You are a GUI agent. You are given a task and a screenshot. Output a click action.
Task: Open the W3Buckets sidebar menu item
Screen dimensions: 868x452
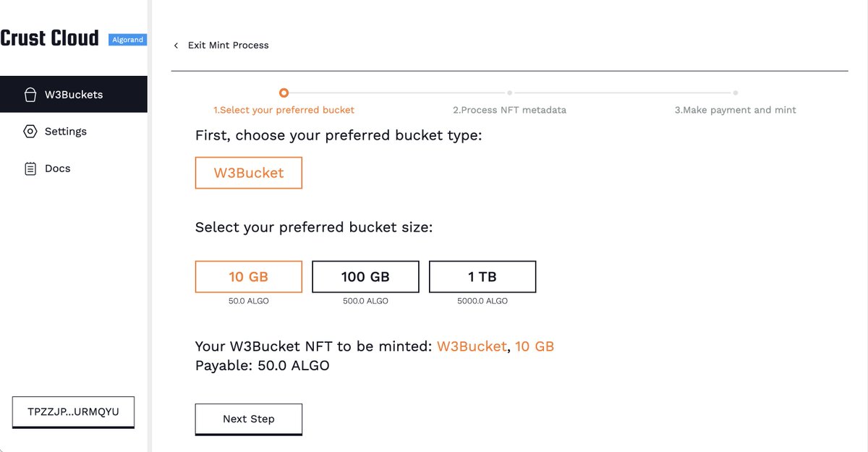click(x=74, y=94)
